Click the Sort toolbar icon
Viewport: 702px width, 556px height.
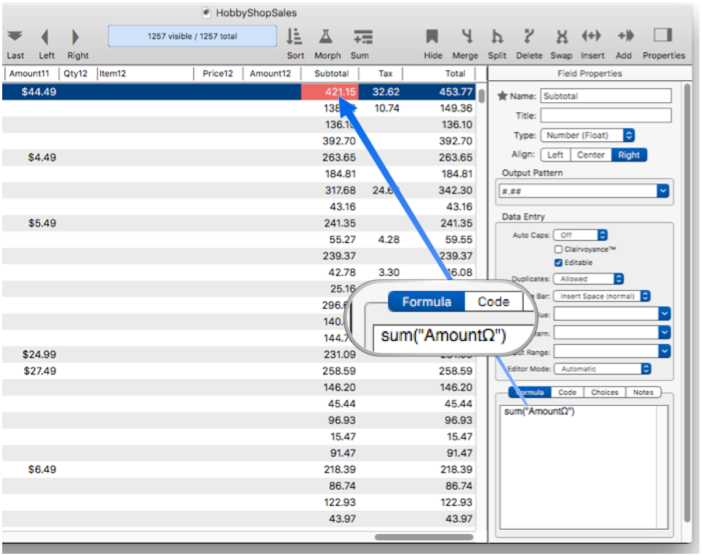point(294,36)
